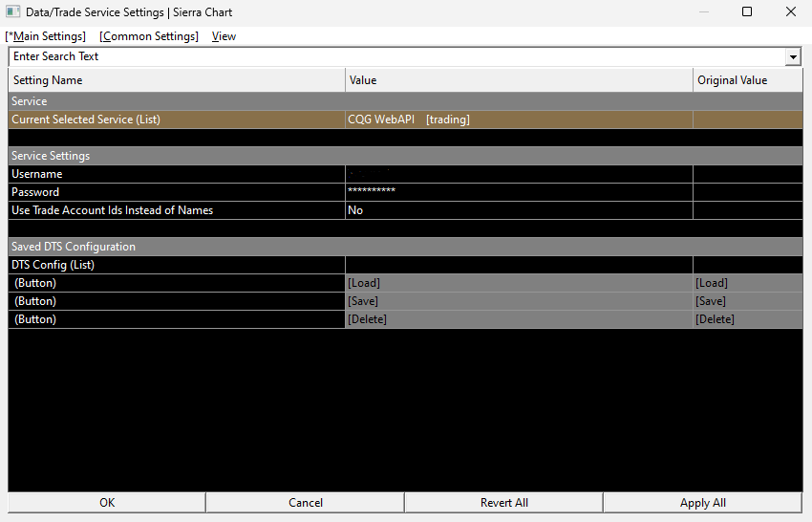Minimize the Data/Trade Service Settings window

click(x=704, y=11)
